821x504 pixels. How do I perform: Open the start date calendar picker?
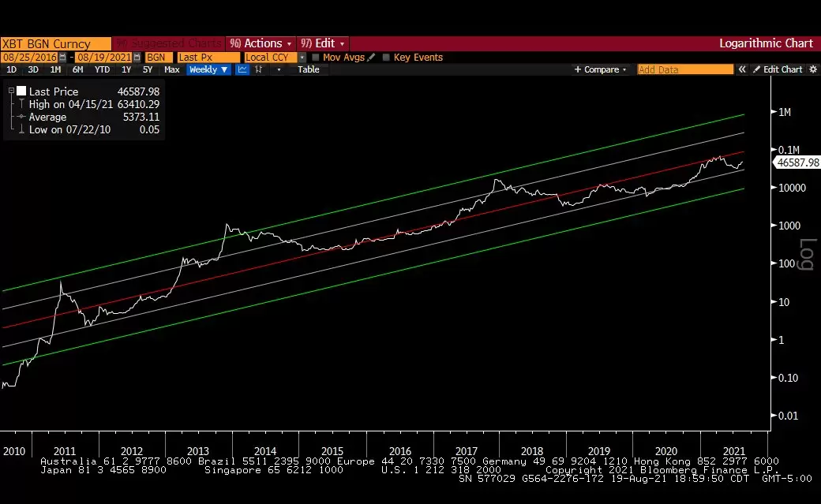pos(62,58)
